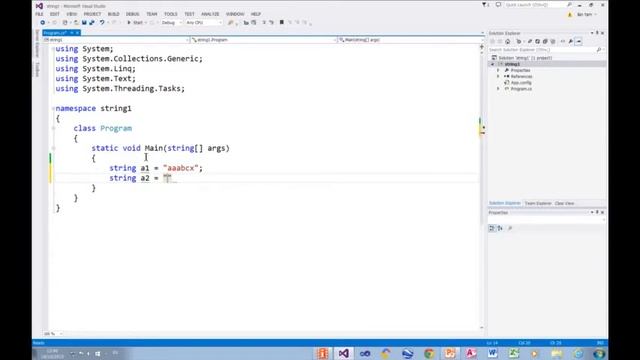
Task: Open the editor zoom level dropdown
Action: (53, 334)
